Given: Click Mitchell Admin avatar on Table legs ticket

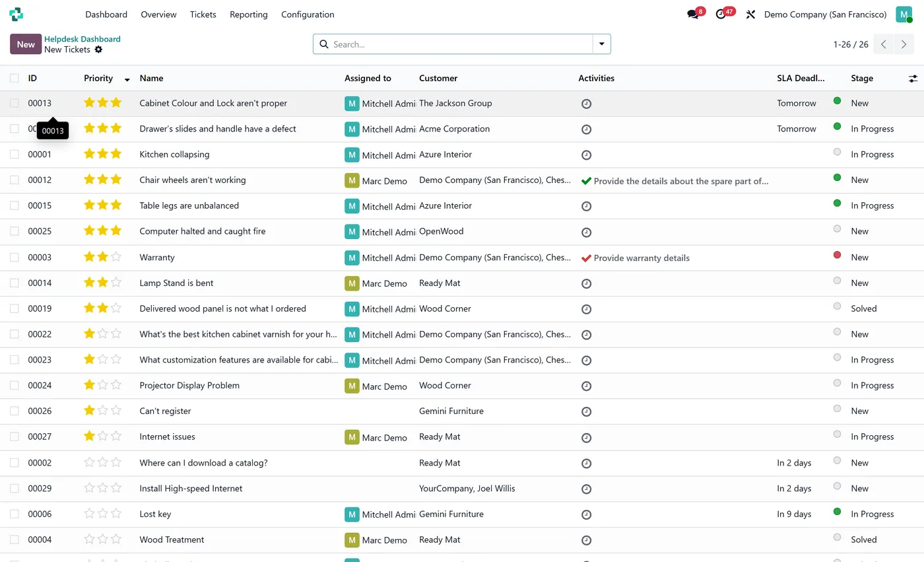Looking at the screenshot, I should (x=352, y=206).
